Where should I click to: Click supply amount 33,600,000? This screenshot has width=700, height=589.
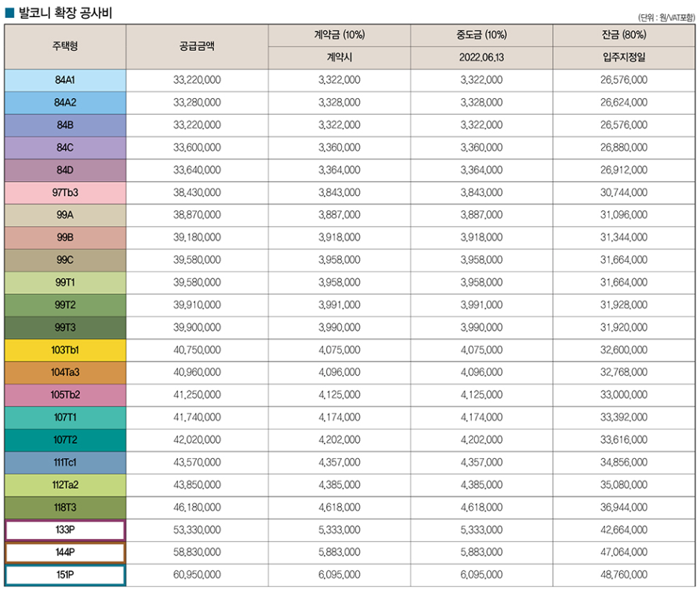pos(197,148)
